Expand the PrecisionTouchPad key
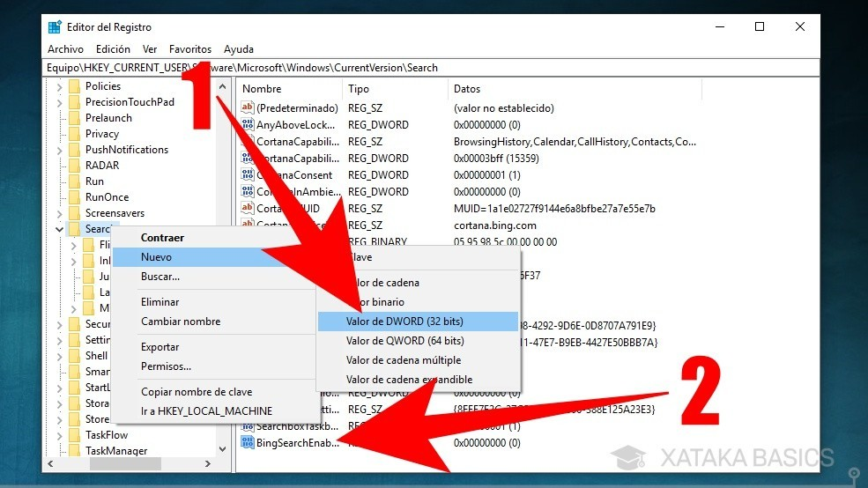The width and height of the screenshot is (868, 488). 59,103
